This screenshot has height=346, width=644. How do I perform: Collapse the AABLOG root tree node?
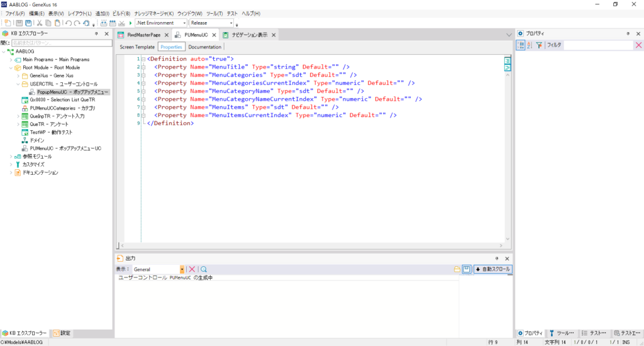[4, 52]
